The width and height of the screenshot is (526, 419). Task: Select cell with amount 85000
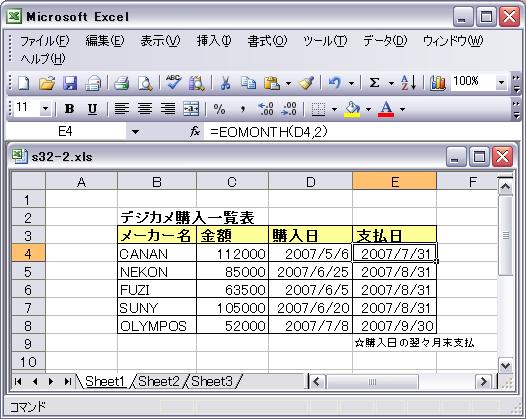tap(232, 271)
